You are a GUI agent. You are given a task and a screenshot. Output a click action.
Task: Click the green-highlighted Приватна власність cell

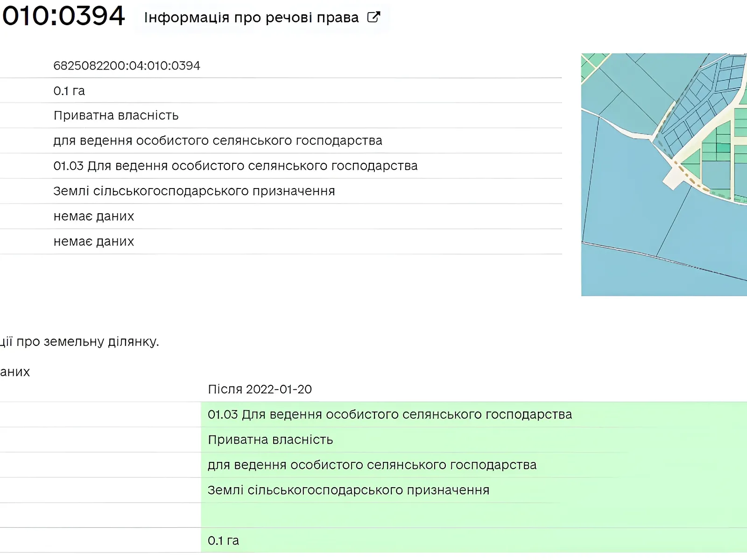click(x=270, y=440)
